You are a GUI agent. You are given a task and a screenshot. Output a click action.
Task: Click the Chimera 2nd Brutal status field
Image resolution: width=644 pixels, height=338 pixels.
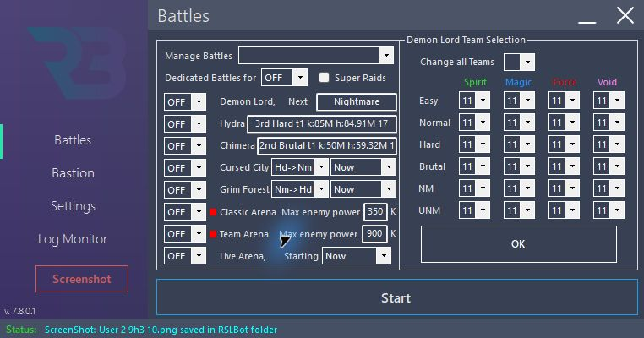pyautogui.click(x=327, y=145)
